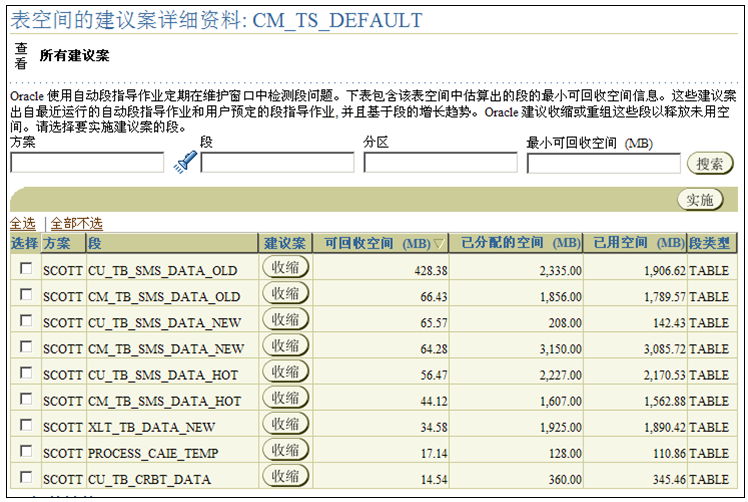Click the sort arrow on 可回收空间 column
Screen dimensions: 748x502
click(x=438, y=243)
